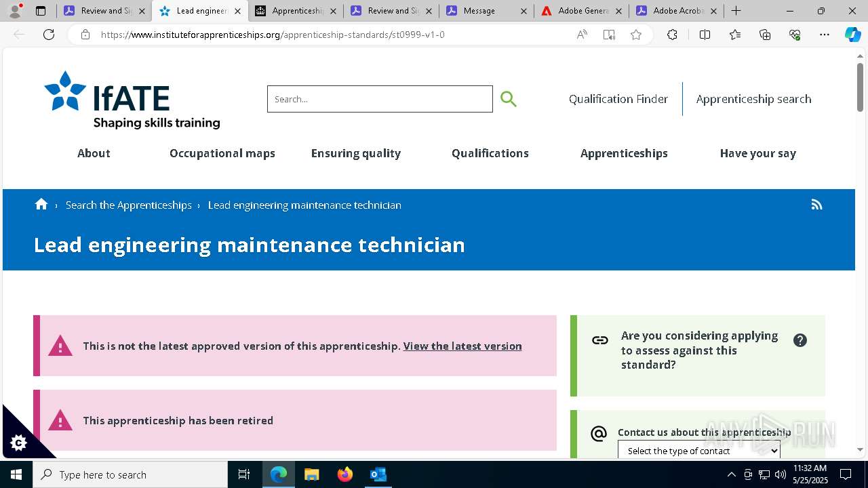Switch to the Adobe Acrobat tab
The height and width of the screenshot is (488, 868).
tap(677, 11)
